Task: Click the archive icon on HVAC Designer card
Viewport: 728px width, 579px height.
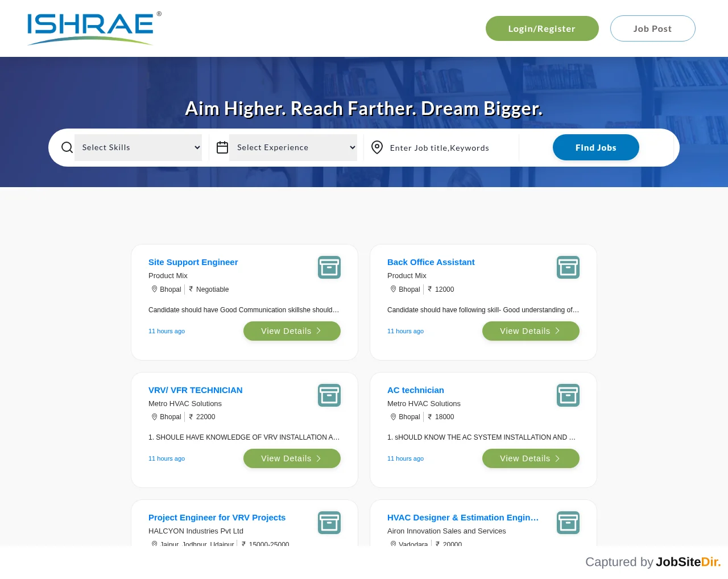Action: coord(568,523)
